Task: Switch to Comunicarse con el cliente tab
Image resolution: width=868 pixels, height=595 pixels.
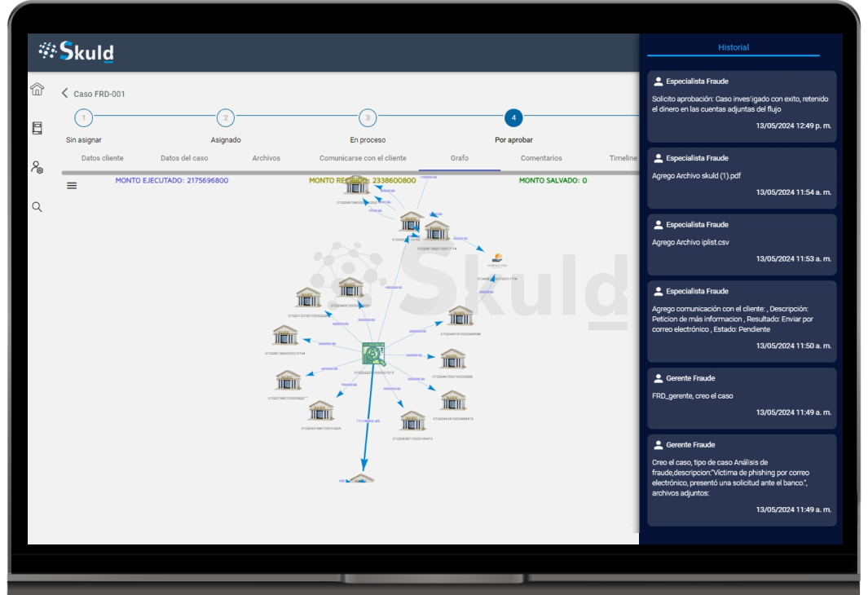Action: (363, 158)
